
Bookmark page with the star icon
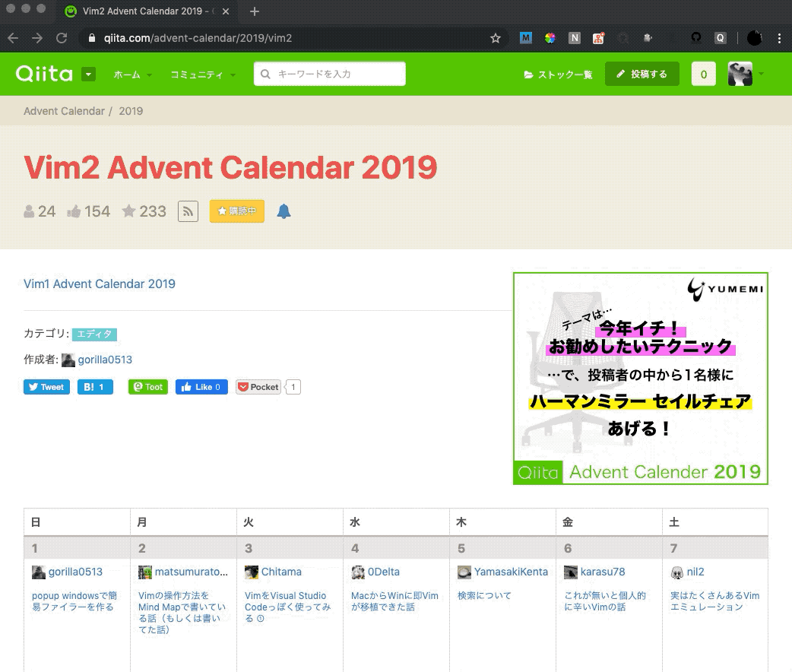(x=496, y=38)
